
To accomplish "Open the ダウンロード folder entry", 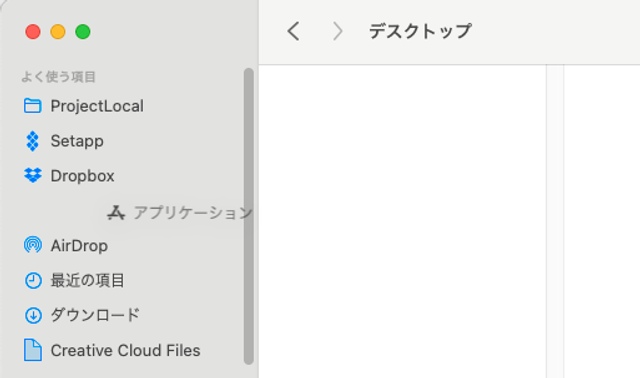I will click(95, 315).
